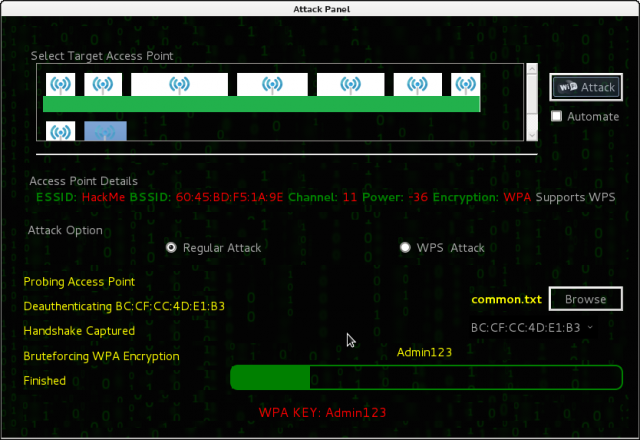Image resolution: width=640 pixels, height=440 pixels.
Task: Select the first access point icon in top row
Action: (x=61, y=85)
